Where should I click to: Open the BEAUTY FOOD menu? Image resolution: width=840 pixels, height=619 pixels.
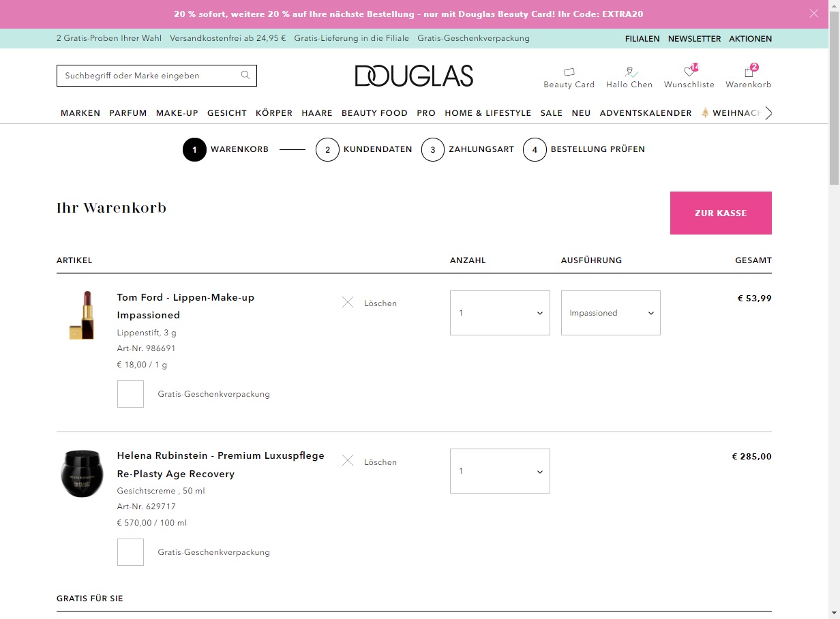tap(374, 113)
